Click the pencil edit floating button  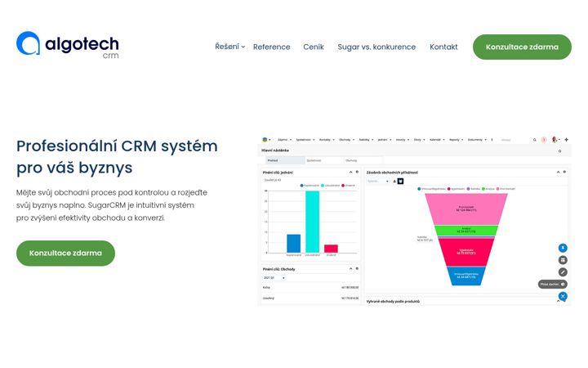(x=563, y=272)
